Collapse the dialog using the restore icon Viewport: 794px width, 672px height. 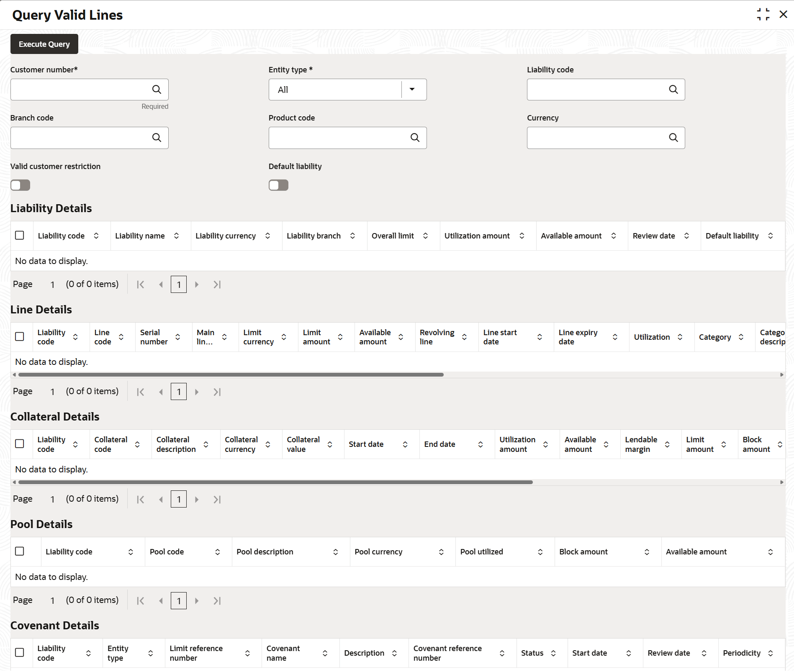point(763,15)
